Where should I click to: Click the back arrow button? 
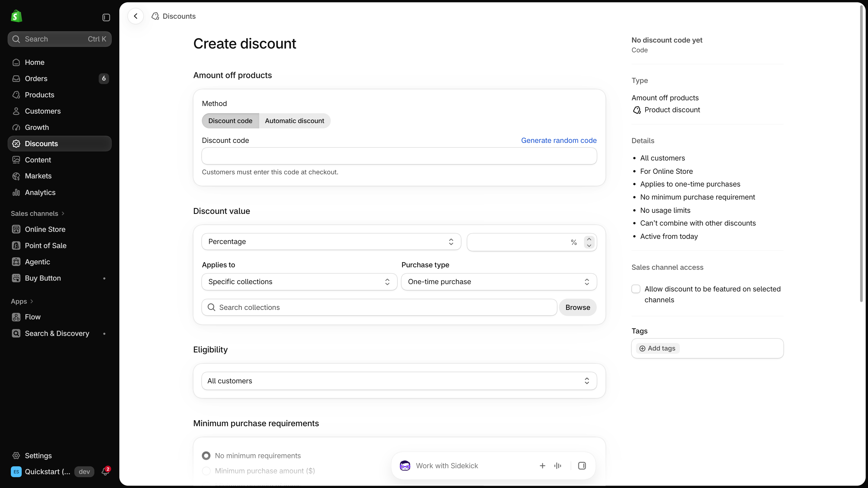tap(135, 16)
